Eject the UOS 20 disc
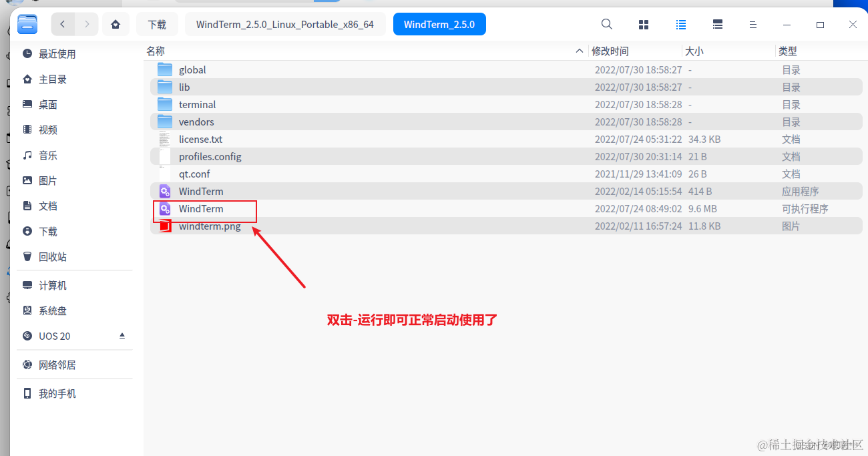Screen dimensions: 868x456 122,335
